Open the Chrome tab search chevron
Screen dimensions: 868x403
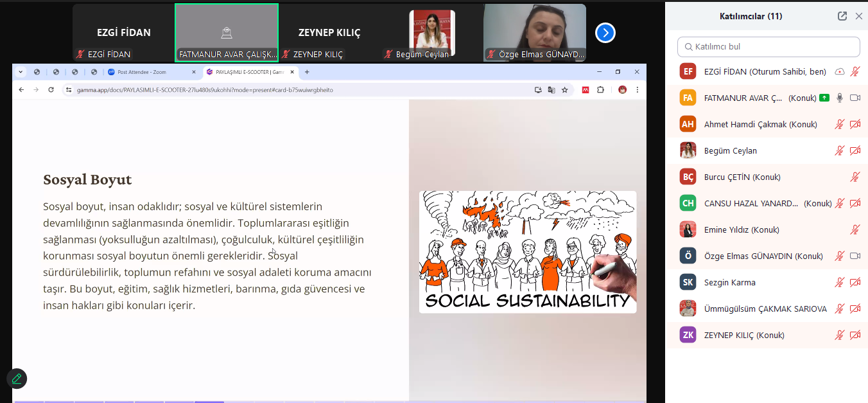click(20, 72)
